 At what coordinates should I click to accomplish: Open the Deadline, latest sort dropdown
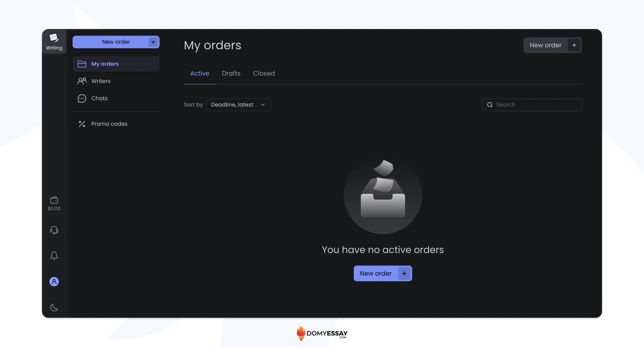click(238, 104)
